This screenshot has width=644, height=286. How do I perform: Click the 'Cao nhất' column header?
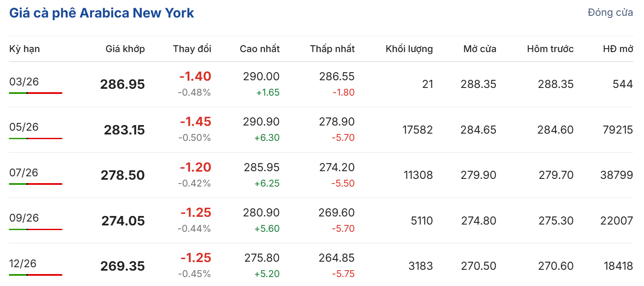click(x=260, y=49)
